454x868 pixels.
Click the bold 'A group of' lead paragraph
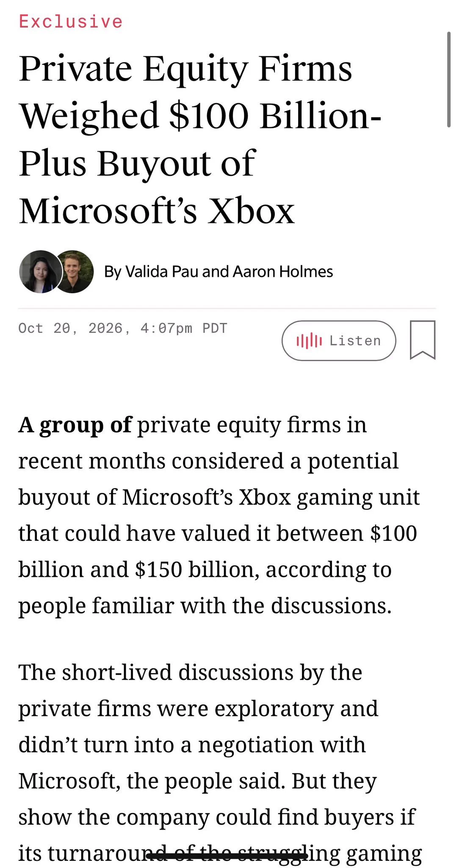tap(219, 515)
